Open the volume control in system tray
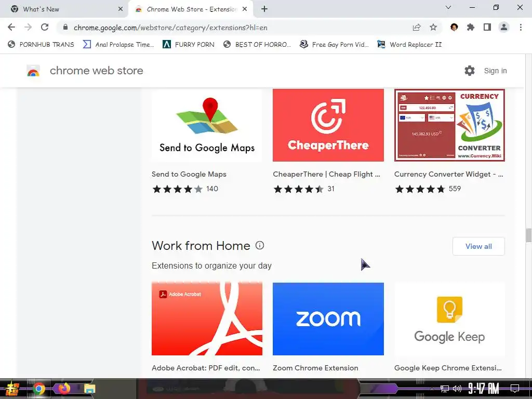 pyautogui.click(x=457, y=389)
